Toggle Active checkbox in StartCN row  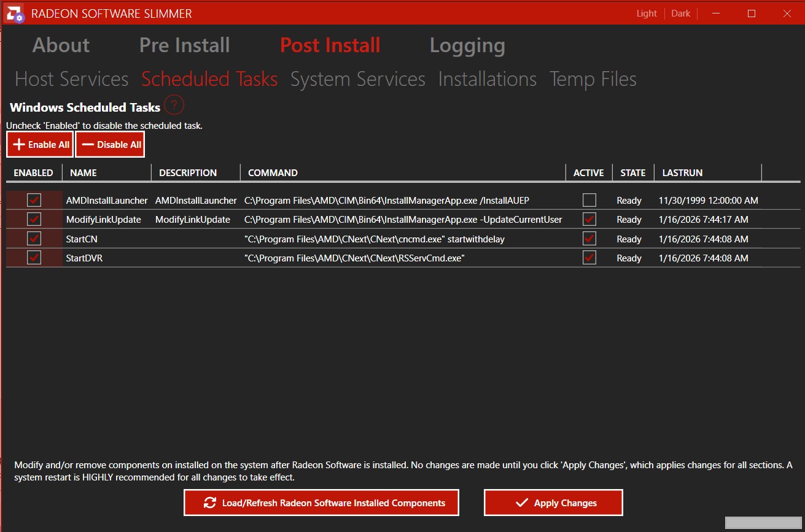589,239
